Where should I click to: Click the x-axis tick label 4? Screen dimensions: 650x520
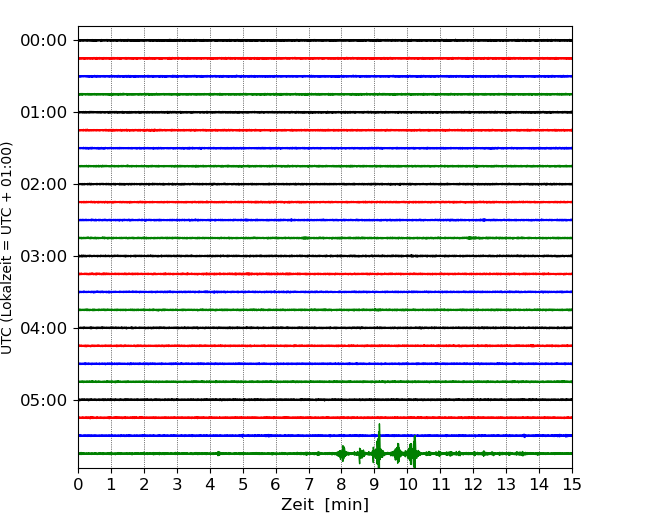210,484
